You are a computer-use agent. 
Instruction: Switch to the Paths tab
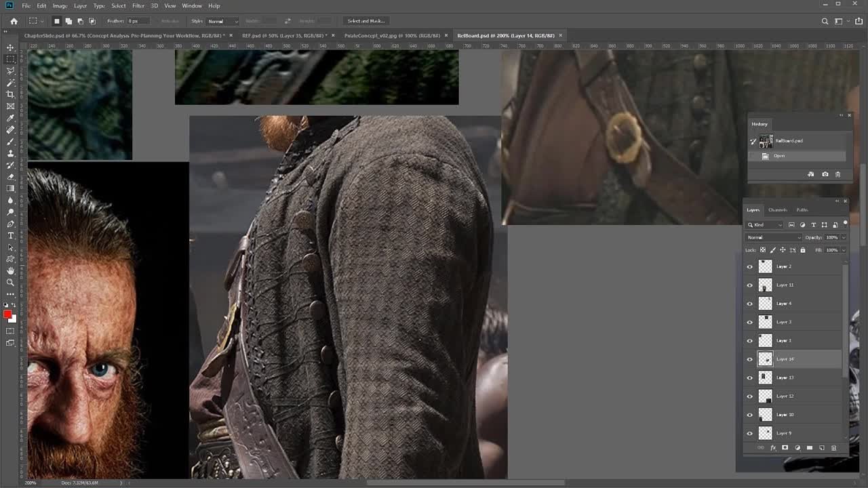(x=802, y=210)
